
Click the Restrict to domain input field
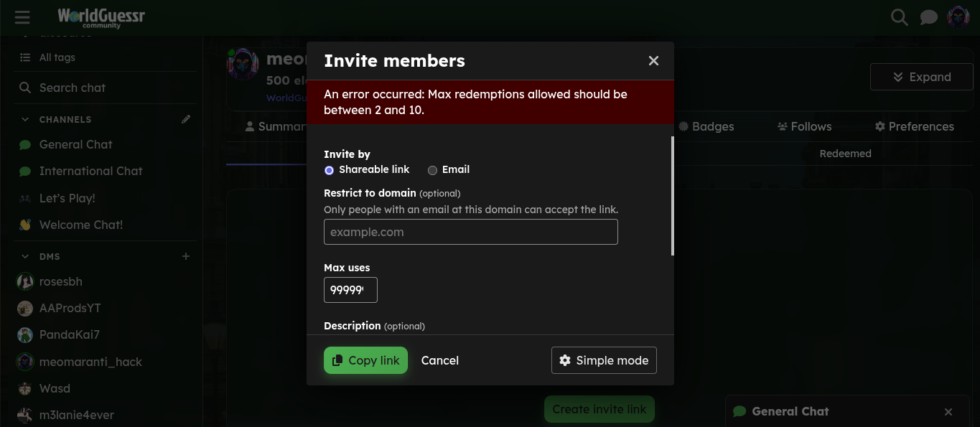(x=471, y=232)
